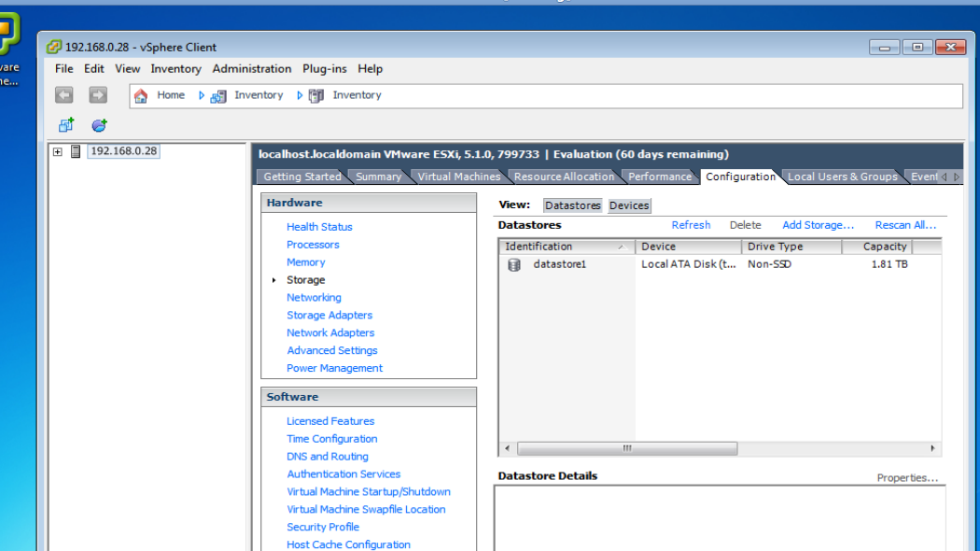Click the Refresh datastores link

tap(691, 225)
